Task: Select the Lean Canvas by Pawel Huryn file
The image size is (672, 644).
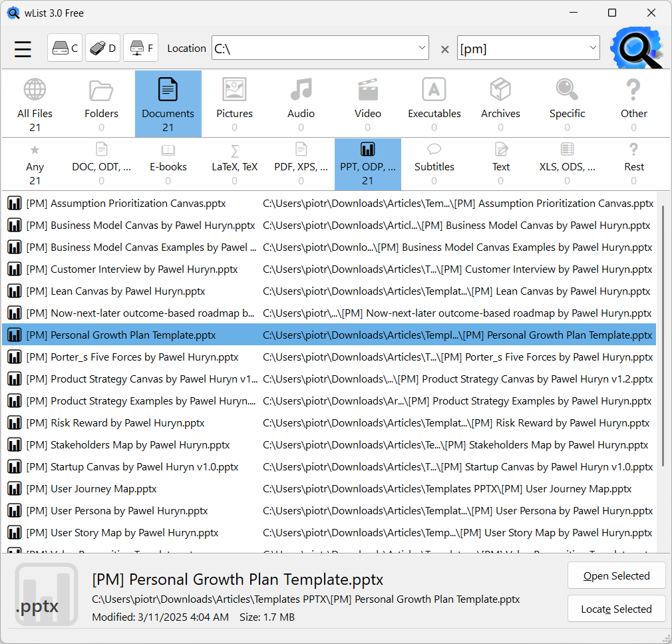Action: tap(113, 291)
